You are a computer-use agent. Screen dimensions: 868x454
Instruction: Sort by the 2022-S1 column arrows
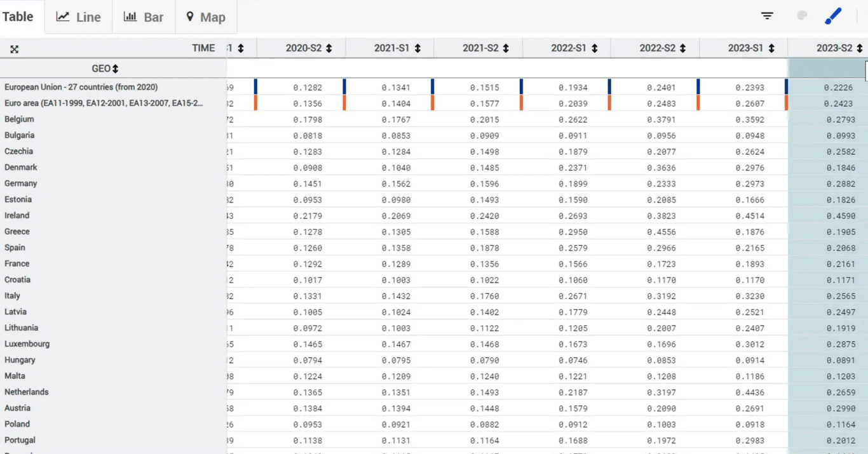click(594, 48)
